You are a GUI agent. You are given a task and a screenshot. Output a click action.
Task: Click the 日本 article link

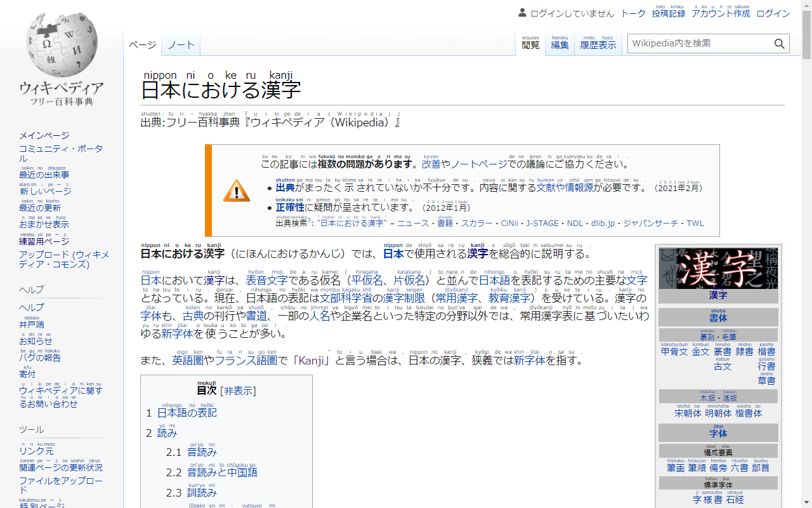click(x=150, y=279)
